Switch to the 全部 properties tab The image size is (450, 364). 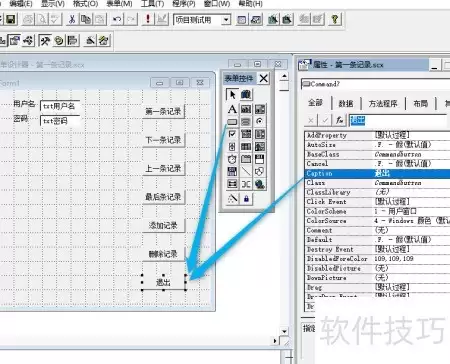point(315,103)
